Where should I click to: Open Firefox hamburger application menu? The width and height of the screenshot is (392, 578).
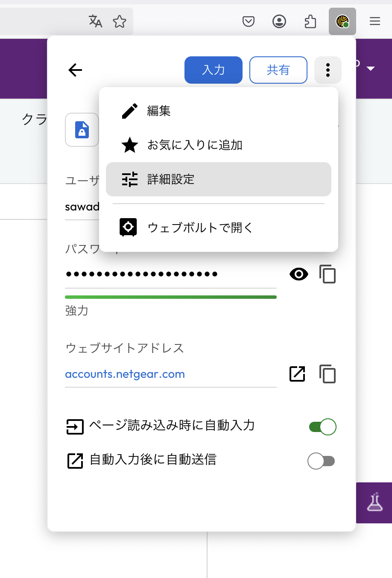coord(374,21)
